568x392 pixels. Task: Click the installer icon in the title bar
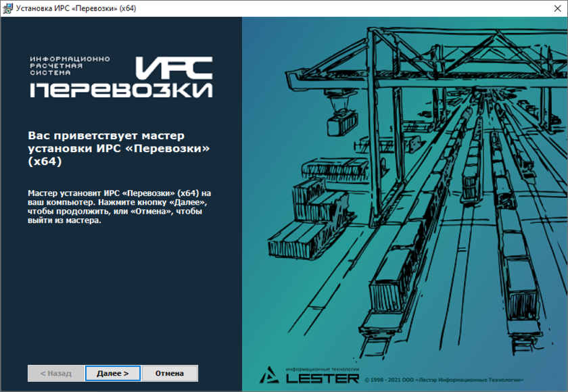click(7, 7)
